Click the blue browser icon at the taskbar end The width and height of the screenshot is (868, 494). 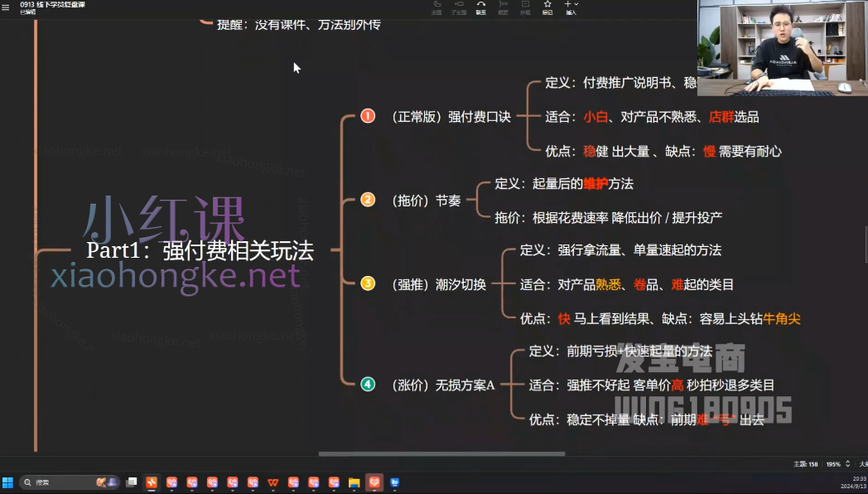[x=395, y=482]
